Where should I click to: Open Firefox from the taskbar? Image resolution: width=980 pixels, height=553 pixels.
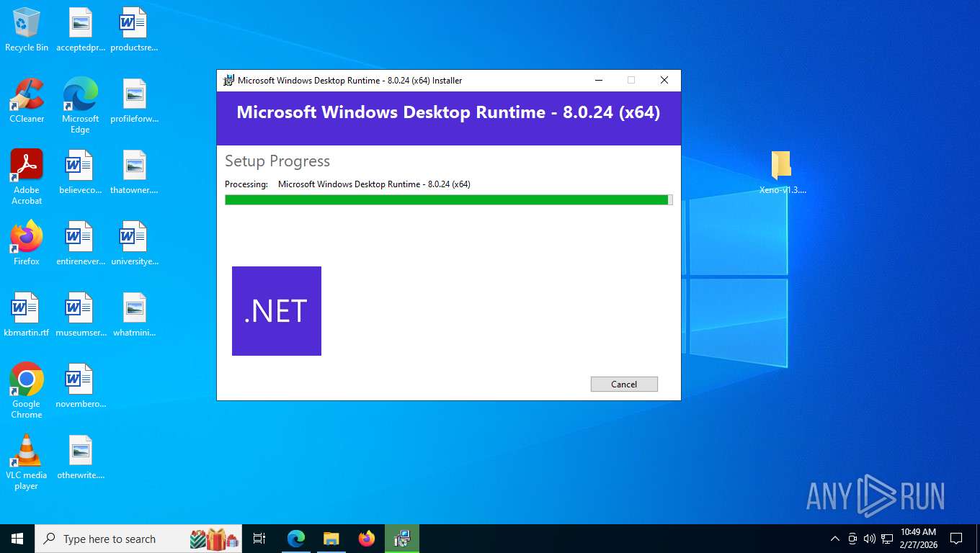point(367,539)
